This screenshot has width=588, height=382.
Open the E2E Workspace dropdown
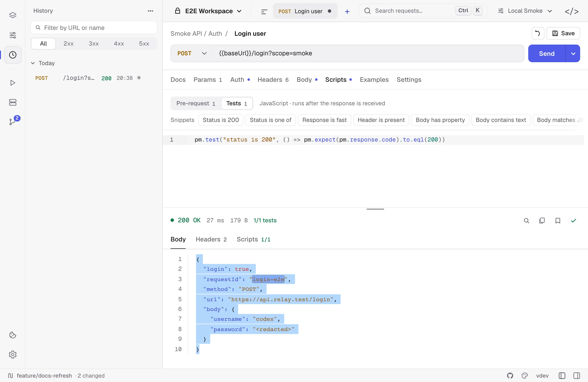pyautogui.click(x=208, y=11)
